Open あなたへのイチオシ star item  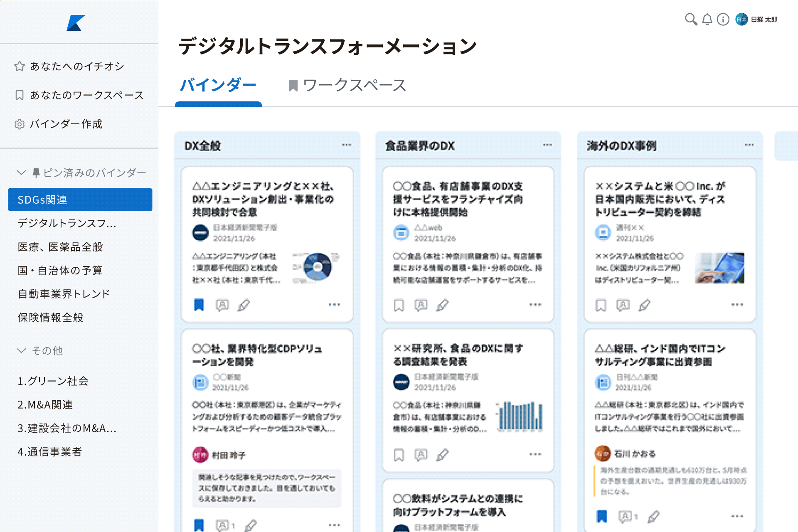[x=69, y=66]
